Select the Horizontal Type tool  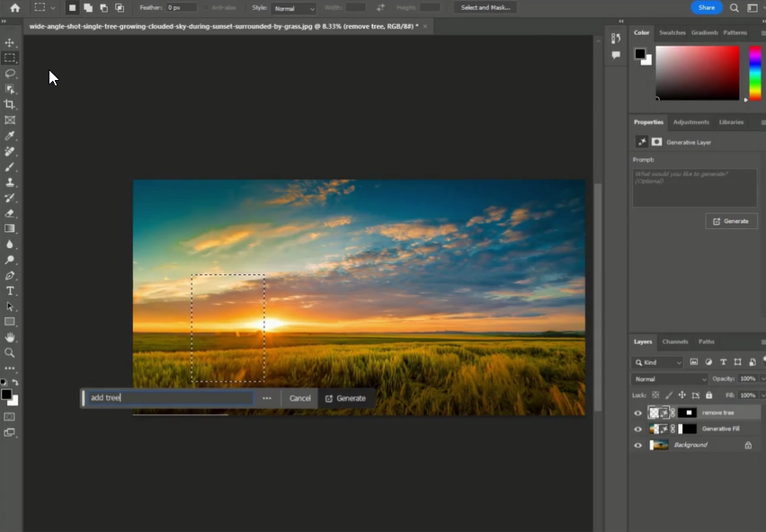[10, 291]
